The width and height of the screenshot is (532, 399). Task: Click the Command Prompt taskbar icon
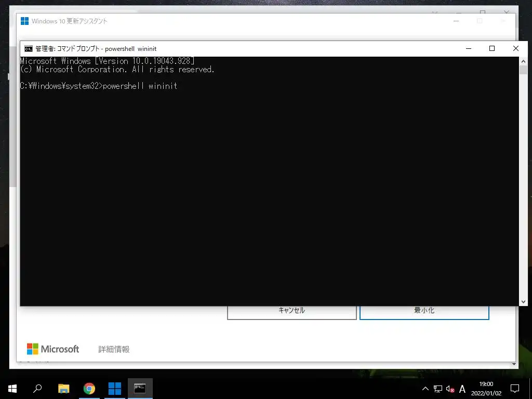[140, 389]
